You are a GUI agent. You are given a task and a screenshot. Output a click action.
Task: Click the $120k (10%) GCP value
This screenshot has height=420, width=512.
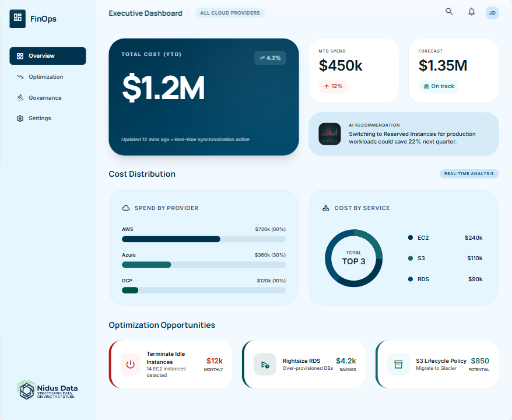point(271,281)
